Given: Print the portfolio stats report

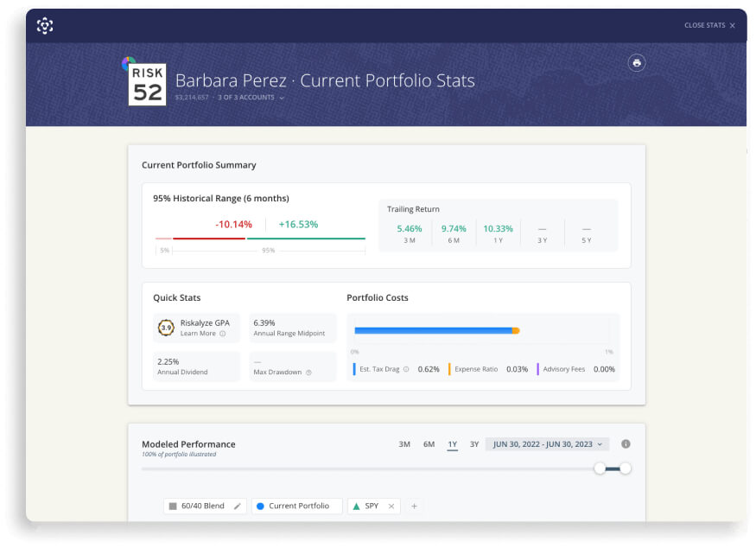Looking at the screenshot, I should click(x=637, y=63).
